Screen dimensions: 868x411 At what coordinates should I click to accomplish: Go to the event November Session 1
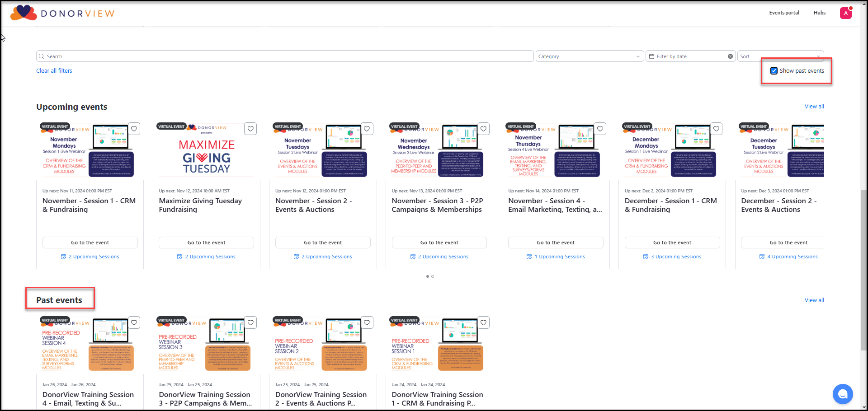(90, 243)
